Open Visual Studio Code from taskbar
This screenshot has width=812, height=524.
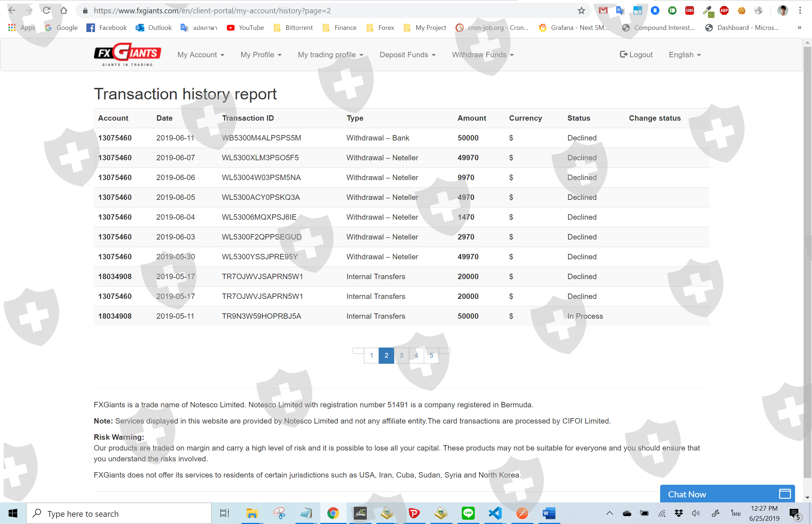point(495,513)
